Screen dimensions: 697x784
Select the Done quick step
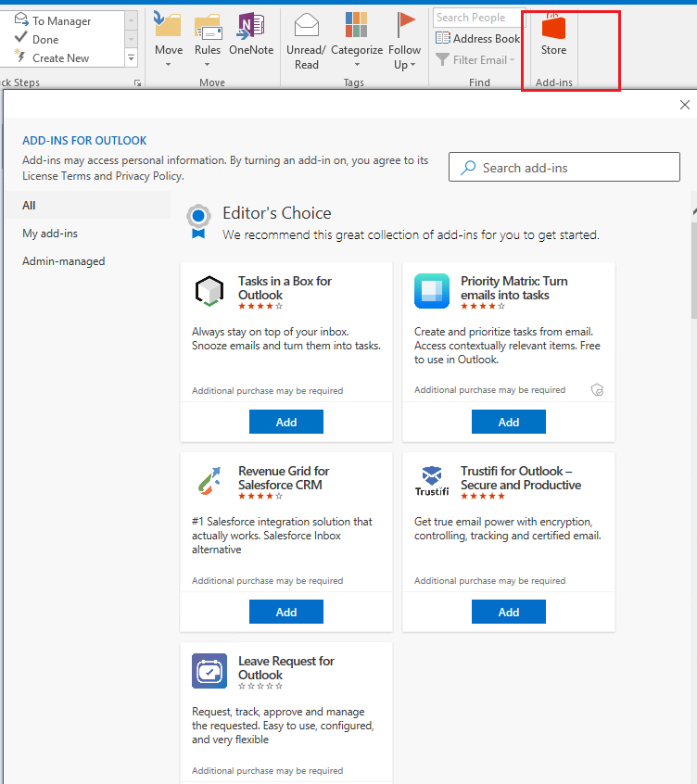tap(37, 39)
